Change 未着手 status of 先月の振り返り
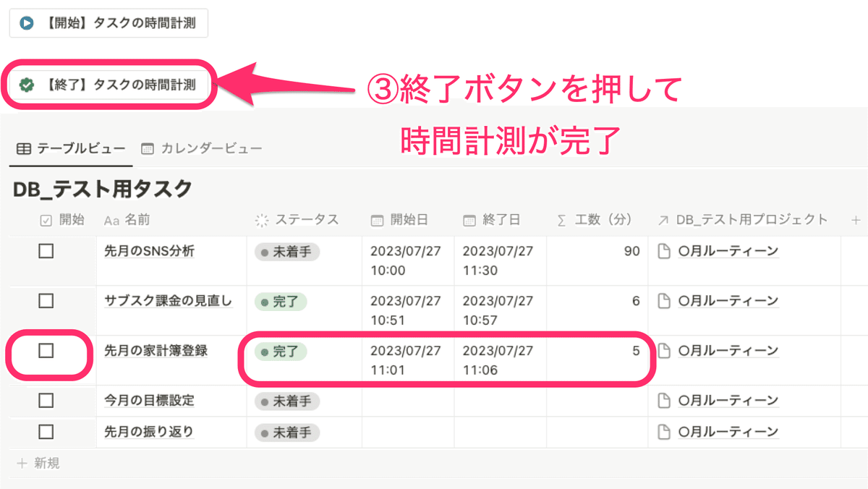 [287, 433]
